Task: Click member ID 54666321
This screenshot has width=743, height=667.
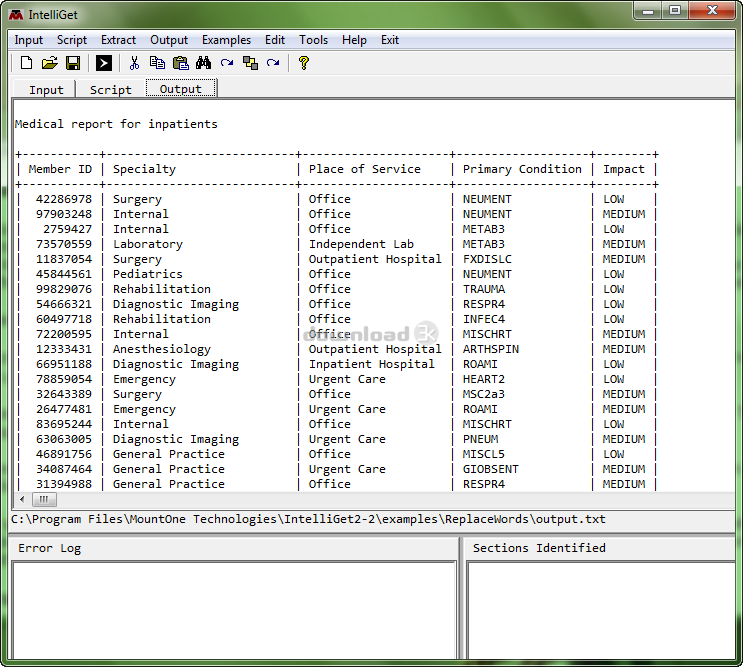Action: [63, 304]
